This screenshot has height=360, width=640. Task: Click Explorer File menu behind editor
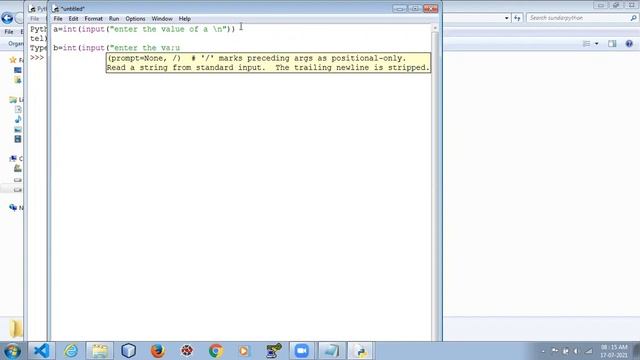click(x=9, y=32)
